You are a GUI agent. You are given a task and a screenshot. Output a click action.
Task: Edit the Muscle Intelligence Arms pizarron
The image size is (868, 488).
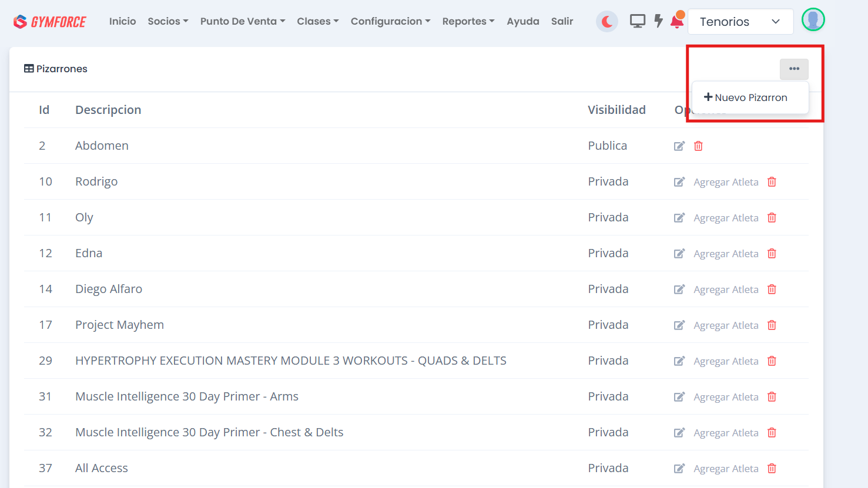[x=679, y=397]
